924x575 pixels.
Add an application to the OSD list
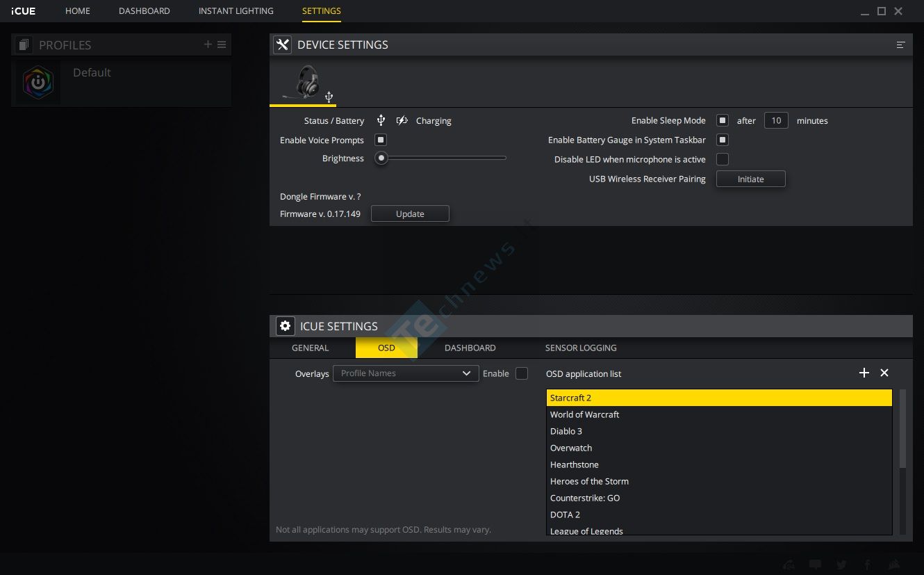coord(864,373)
